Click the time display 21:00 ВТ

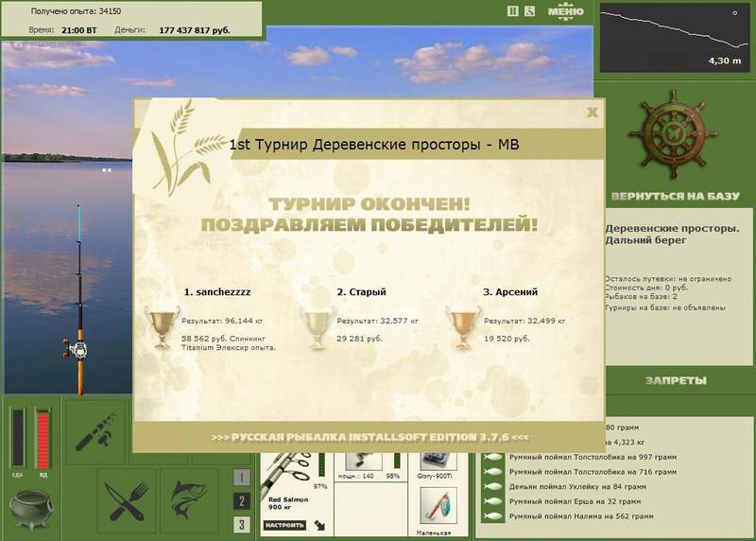[x=79, y=30]
